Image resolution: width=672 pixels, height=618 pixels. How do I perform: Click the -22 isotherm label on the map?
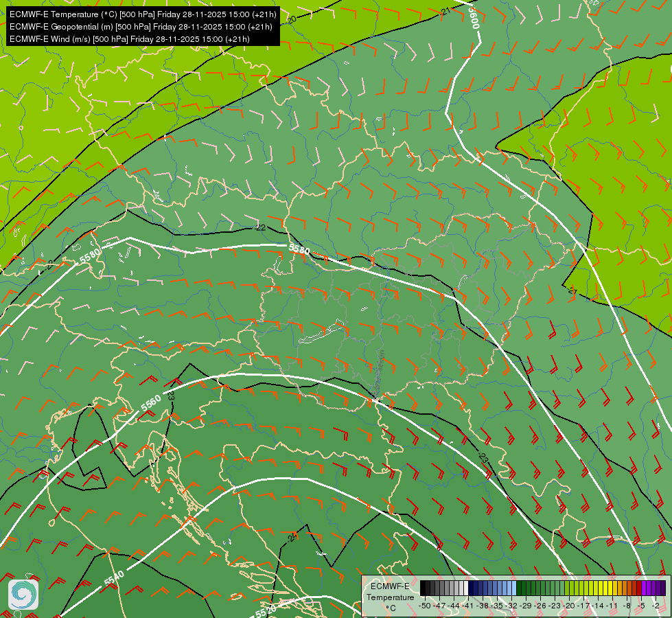pos(260,227)
